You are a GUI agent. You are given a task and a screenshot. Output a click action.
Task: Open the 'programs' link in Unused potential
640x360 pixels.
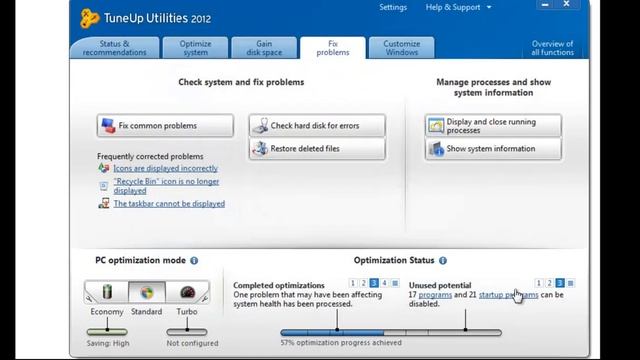(435, 295)
